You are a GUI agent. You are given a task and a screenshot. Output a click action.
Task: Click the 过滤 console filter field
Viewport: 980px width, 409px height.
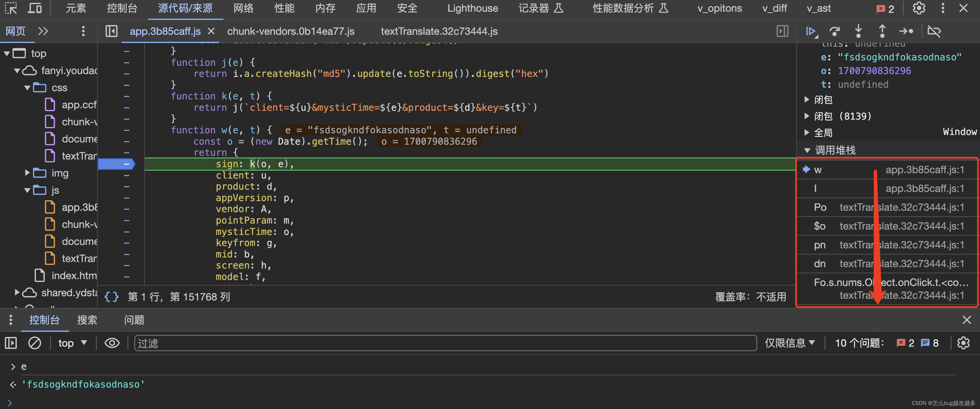click(445, 343)
